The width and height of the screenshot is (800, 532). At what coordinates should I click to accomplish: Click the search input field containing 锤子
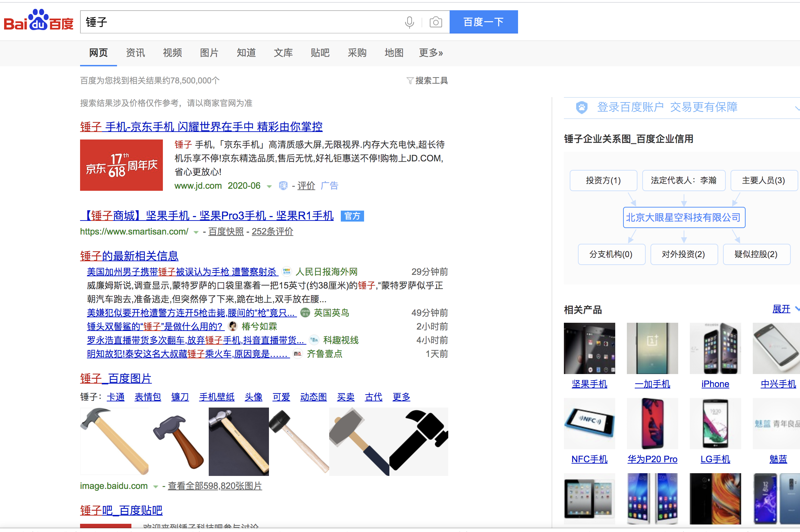click(240, 22)
